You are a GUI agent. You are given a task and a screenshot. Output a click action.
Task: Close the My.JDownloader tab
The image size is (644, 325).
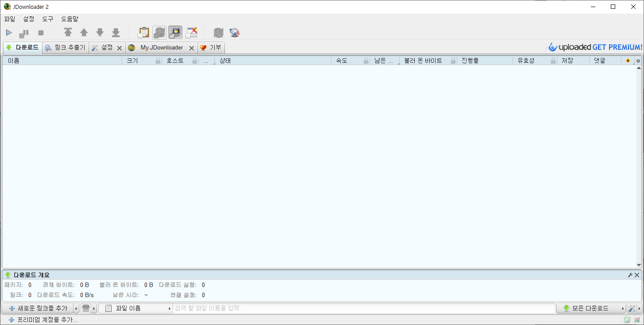[192, 48]
